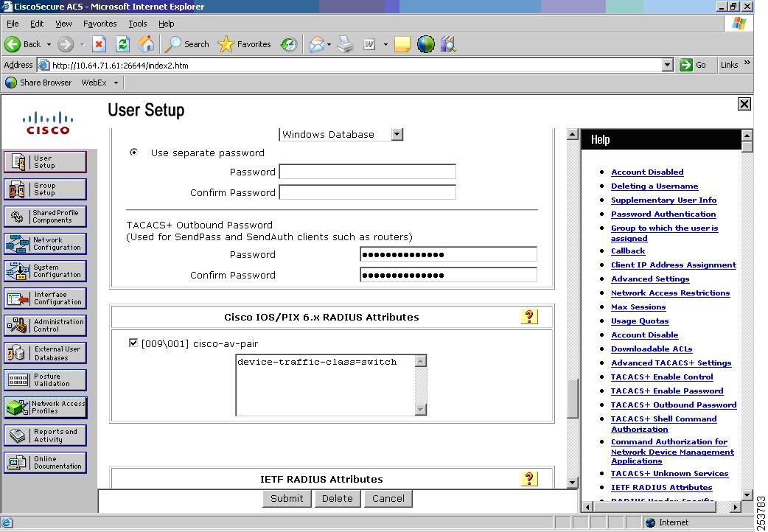The height and width of the screenshot is (532, 768).
Task: Click the Share Browser button
Action: (x=38, y=83)
